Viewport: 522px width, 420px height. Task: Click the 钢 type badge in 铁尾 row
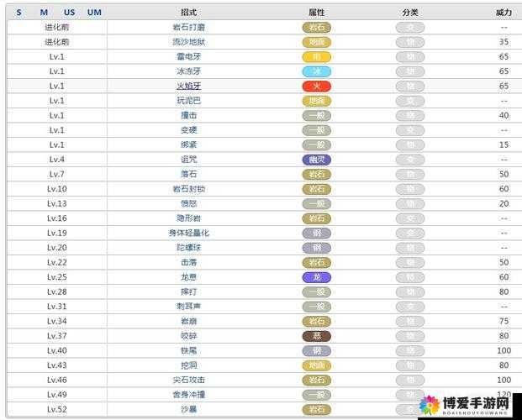coord(317,351)
